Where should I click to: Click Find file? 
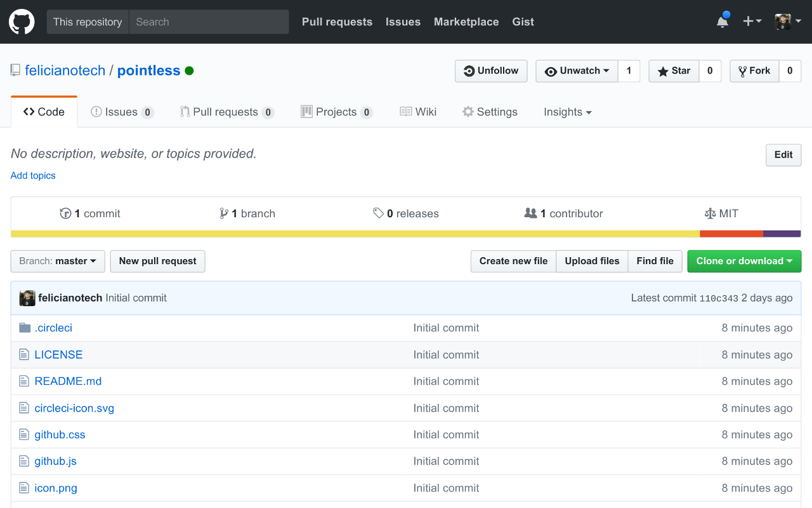tap(655, 261)
